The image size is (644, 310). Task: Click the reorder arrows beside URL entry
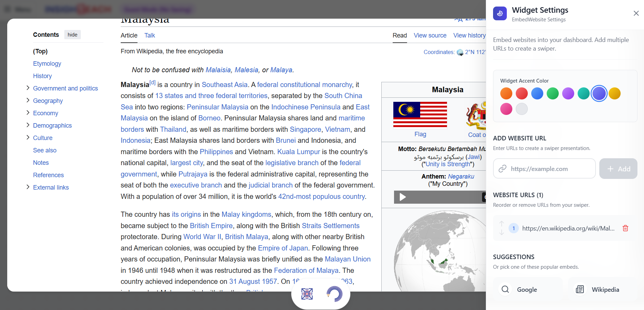pyautogui.click(x=502, y=228)
